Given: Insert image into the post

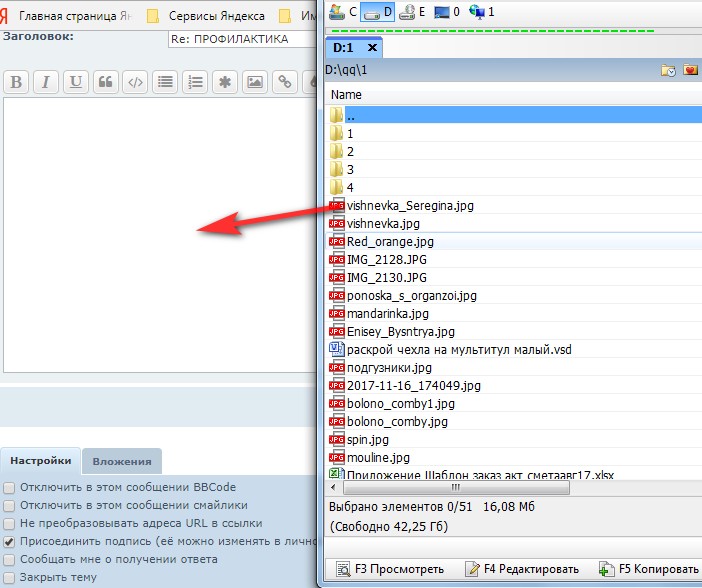Looking at the screenshot, I should tap(255, 82).
